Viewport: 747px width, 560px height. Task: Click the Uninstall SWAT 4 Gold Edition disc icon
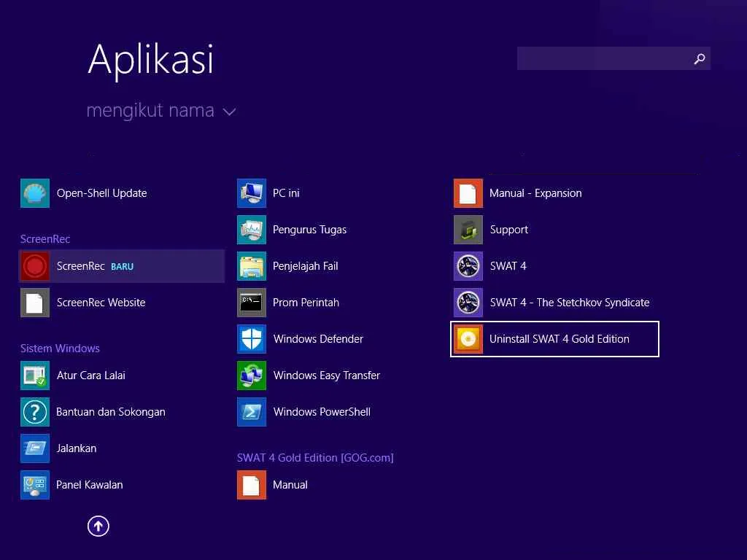[x=468, y=338]
